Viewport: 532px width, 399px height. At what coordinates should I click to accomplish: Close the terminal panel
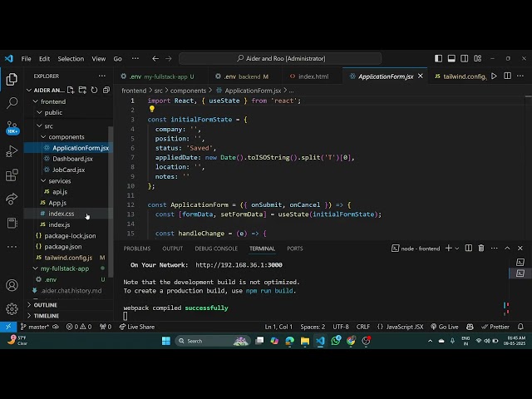click(520, 249)
